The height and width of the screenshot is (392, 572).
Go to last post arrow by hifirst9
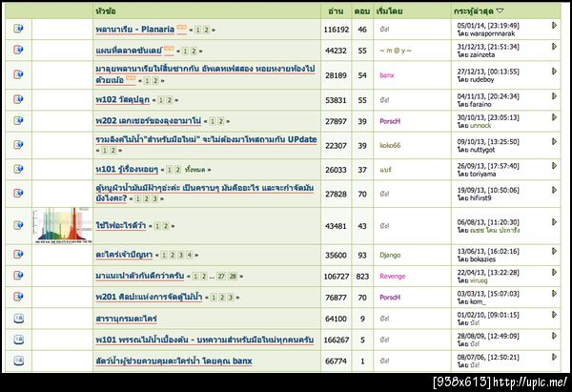pyautogui.click(x=554, y=190)
